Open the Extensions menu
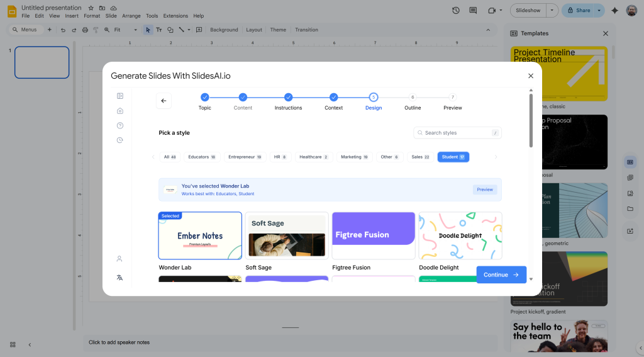644x357 pixels. click(x=175, y=16)
